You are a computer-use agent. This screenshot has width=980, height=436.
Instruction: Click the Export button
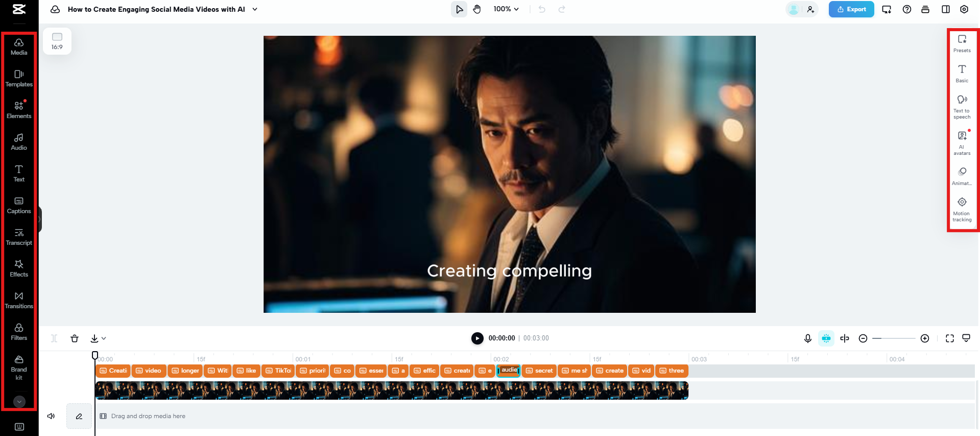(x=851, y=9)
